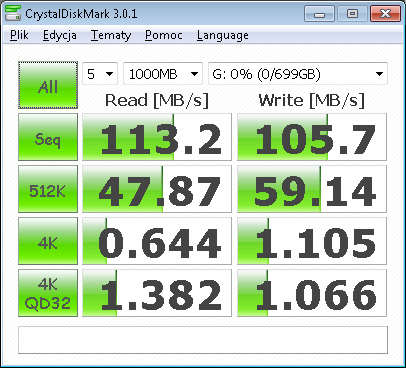The width and height of the screenshot is (406, 368).
Task: Click Seq write value 105.7
Action: pos(312,137)
